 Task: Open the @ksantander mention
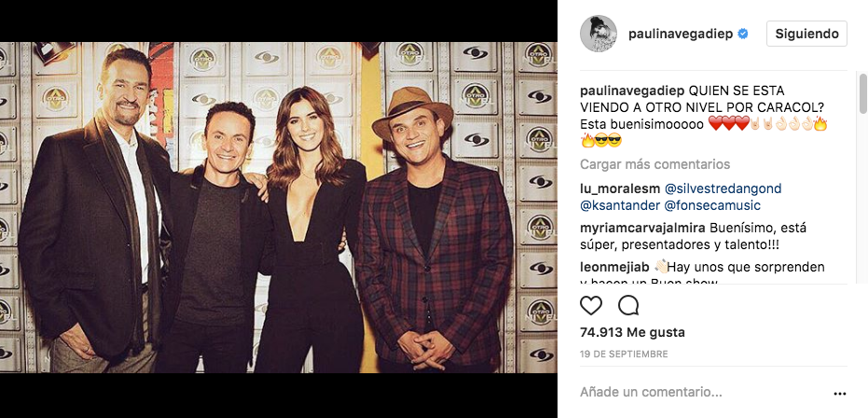(x=620, y=205)
